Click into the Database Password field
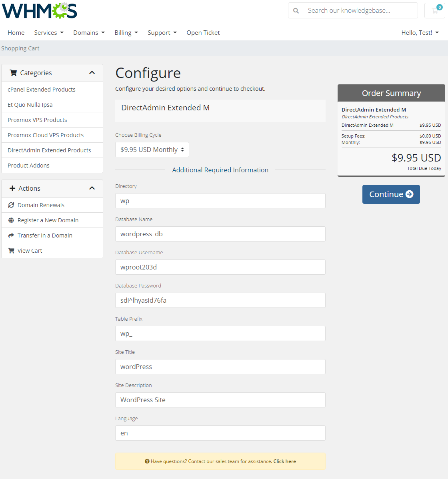Image resolution: width=448 pixels, height=479 pixels. [220, 300]
